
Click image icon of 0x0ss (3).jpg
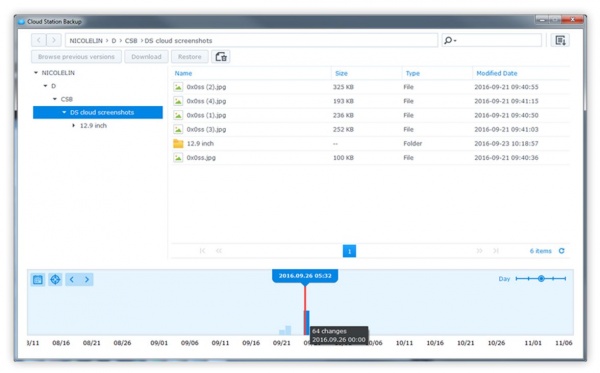click(178, 129)
